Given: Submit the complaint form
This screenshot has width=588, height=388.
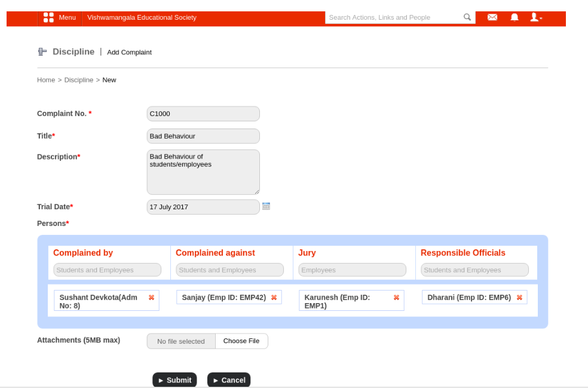Looking at the screenshot, I should pos(174,380).
